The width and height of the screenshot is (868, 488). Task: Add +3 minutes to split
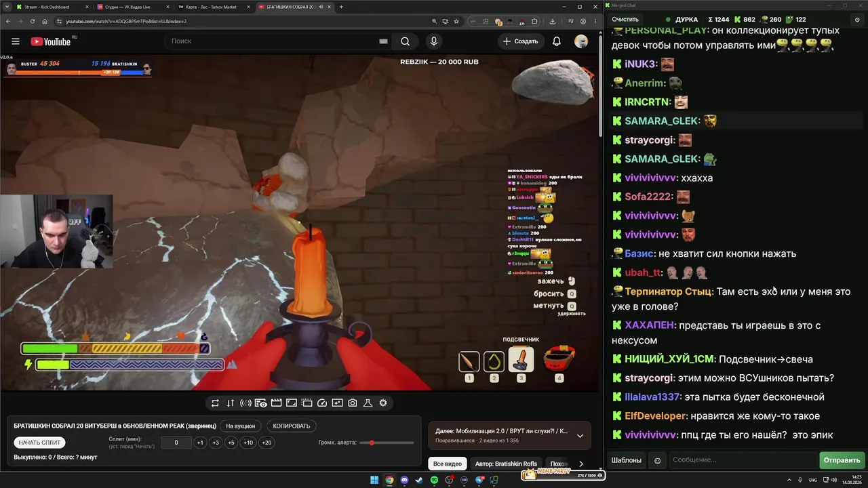(216, 443)
